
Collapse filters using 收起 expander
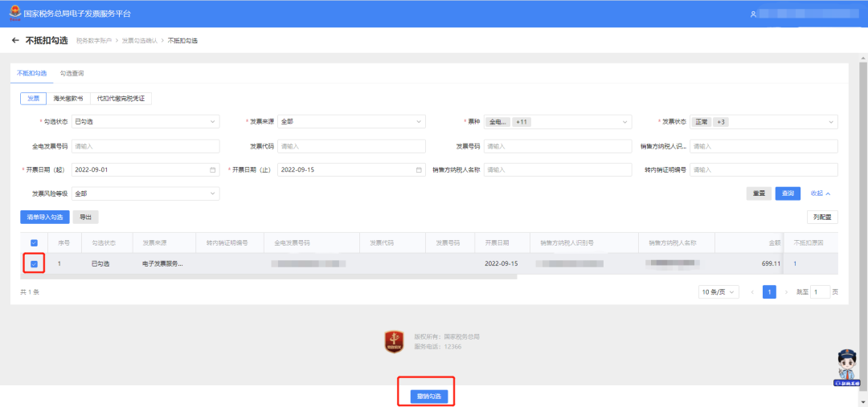click(820, 193)
